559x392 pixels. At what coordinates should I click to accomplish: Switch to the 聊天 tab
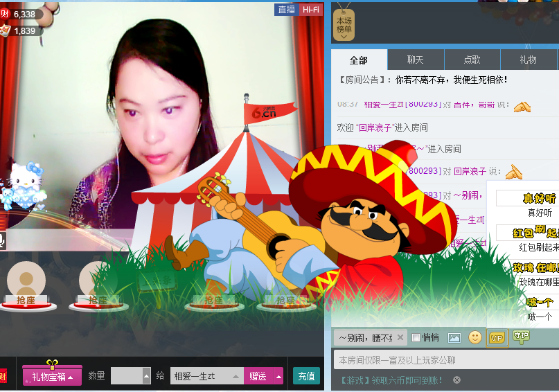point(416,60)
